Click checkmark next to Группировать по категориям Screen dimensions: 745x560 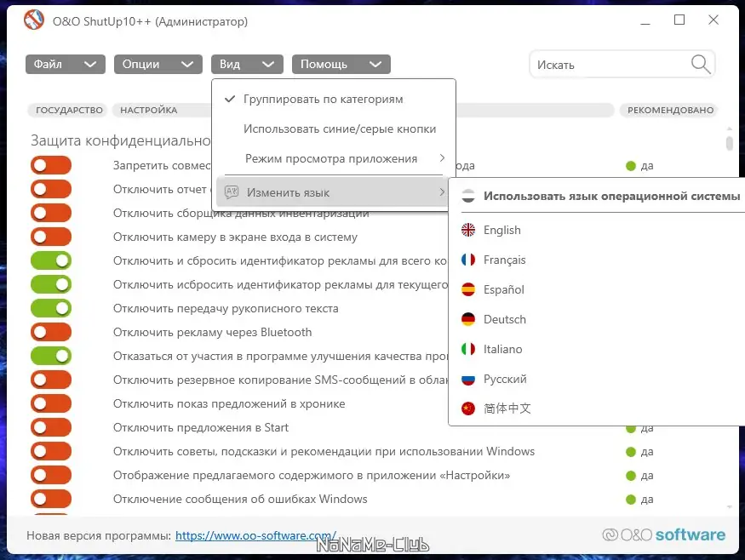230,99
